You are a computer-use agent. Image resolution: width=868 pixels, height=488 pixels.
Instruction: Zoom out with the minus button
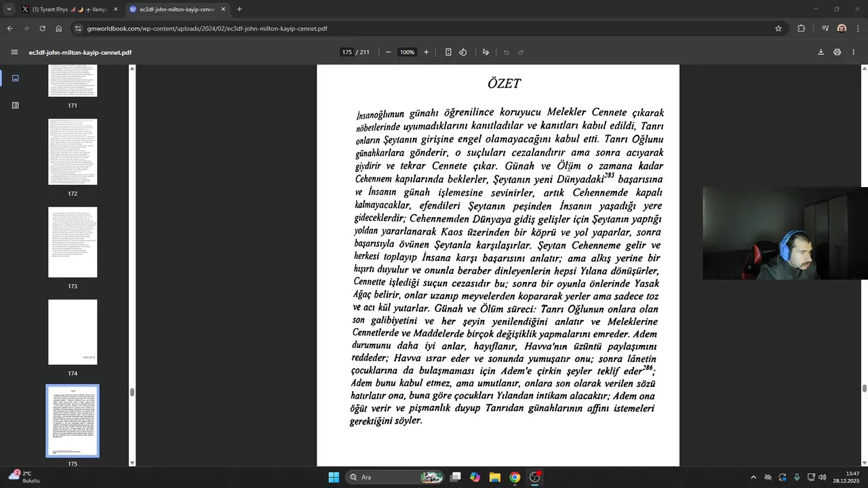[388, 52]
